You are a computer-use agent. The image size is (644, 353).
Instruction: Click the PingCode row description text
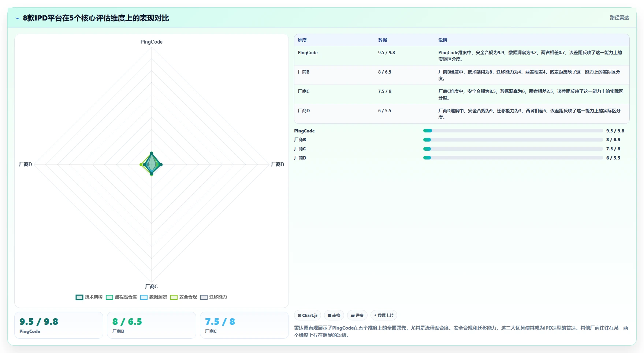(530, 56)
